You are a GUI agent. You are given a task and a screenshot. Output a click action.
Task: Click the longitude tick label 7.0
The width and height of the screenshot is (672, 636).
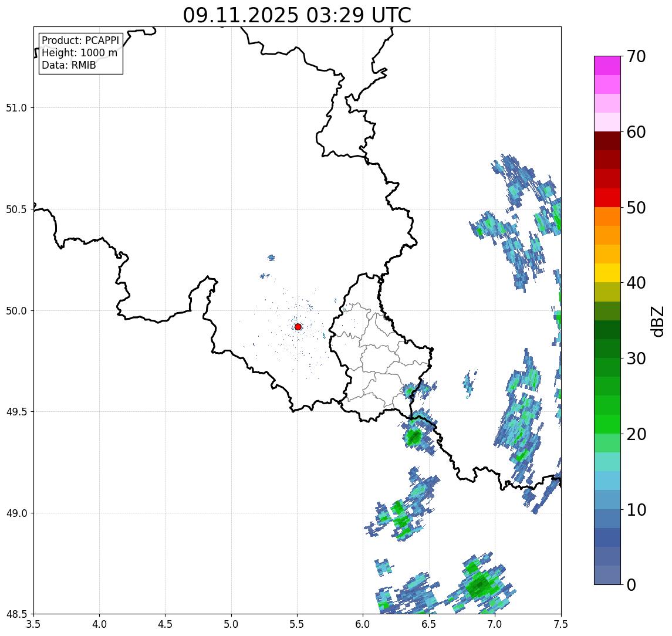coord(495,624)
